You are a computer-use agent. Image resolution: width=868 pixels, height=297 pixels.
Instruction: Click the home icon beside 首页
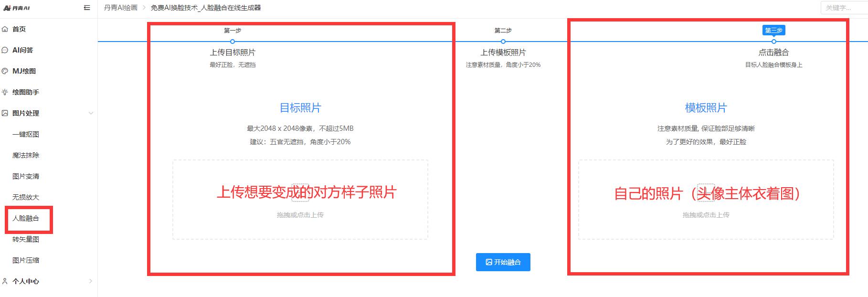[5, 29]
